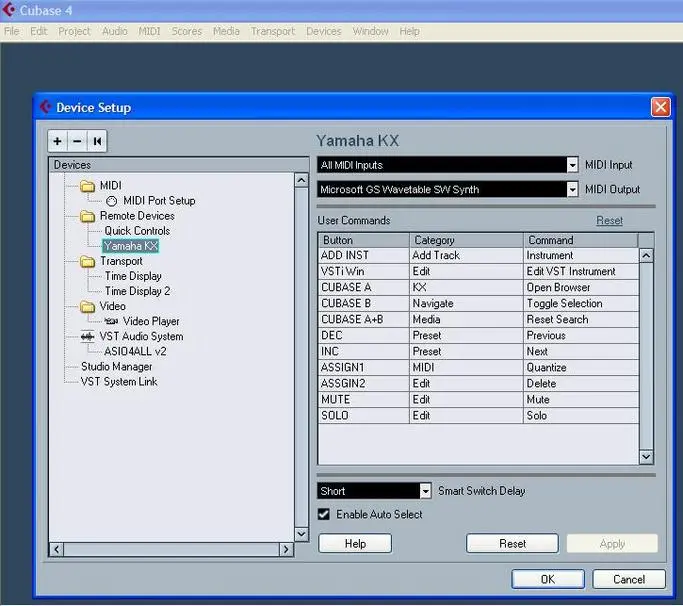
Task: Close the Device Setup dialog
Action: point(660,107)
